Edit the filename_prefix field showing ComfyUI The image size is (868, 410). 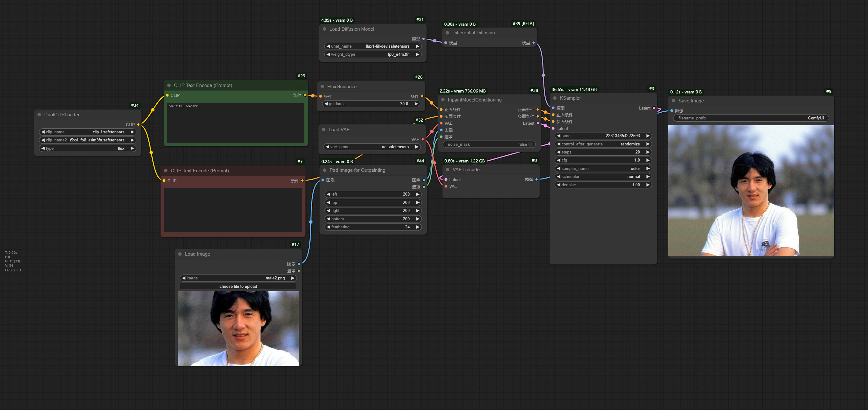pyautogui.click(x=752, y=118)
